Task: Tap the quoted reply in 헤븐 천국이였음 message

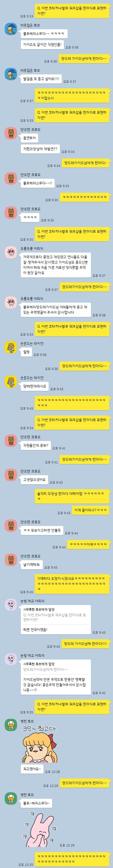Action: coord(55,617)
